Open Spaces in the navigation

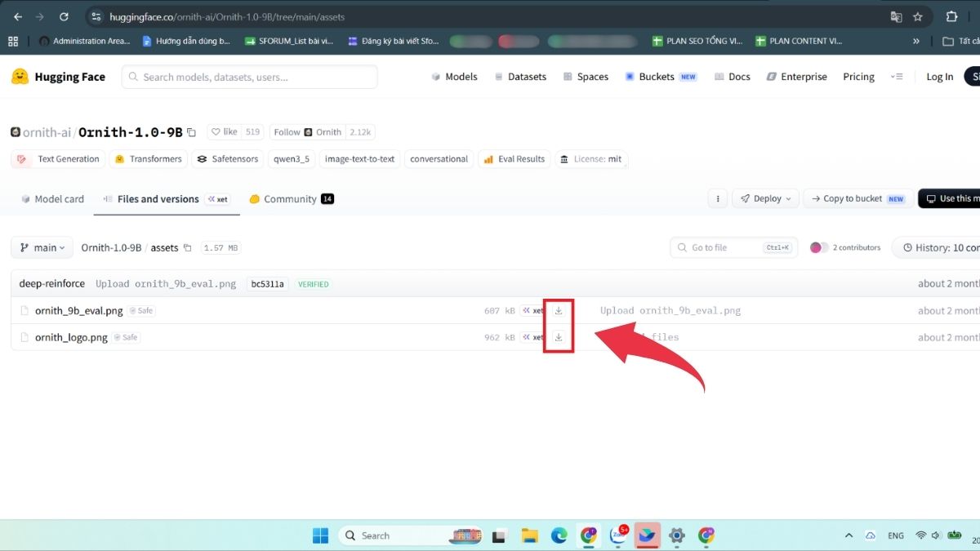586,77
